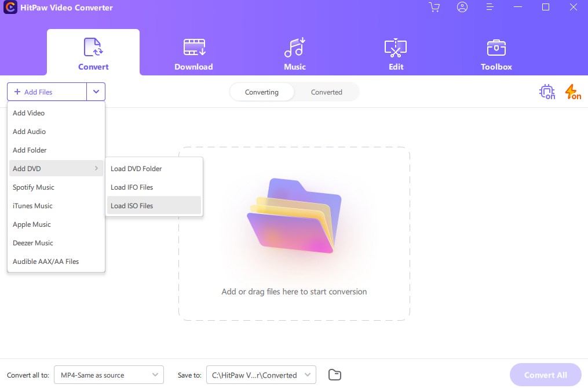Open the output folder icon

coord(334,375)
